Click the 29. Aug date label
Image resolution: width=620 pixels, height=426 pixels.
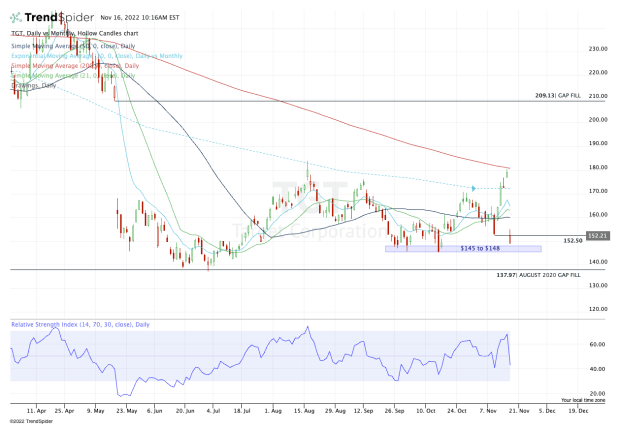pos(335,411)
